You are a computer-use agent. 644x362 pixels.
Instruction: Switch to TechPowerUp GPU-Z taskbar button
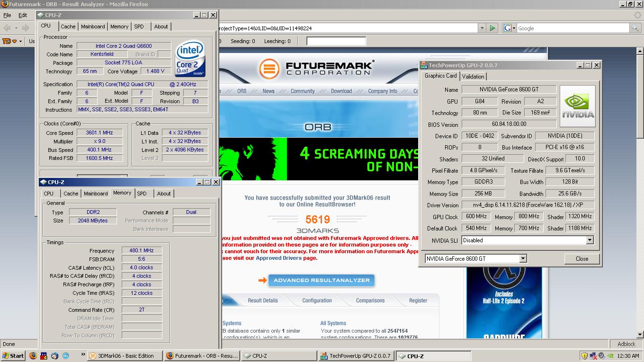[356, 356]
